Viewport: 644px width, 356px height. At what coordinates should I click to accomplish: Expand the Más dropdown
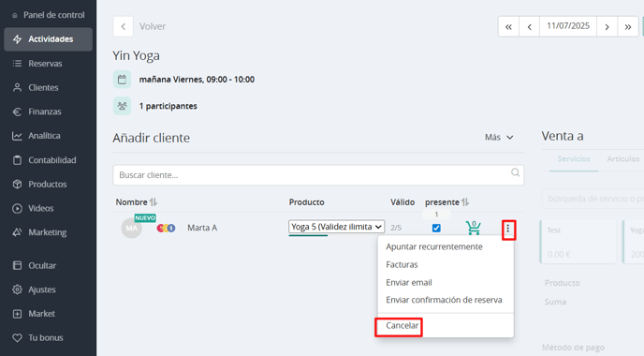point(499,138)
